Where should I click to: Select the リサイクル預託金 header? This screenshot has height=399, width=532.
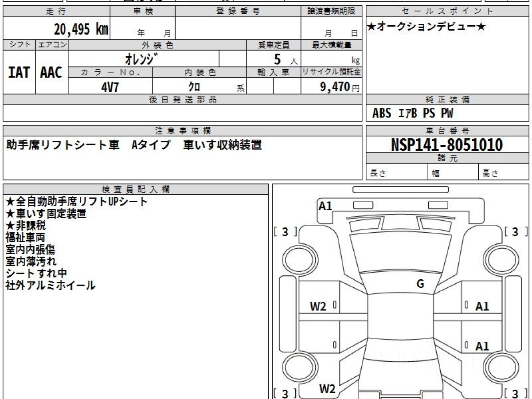[332, 73]
